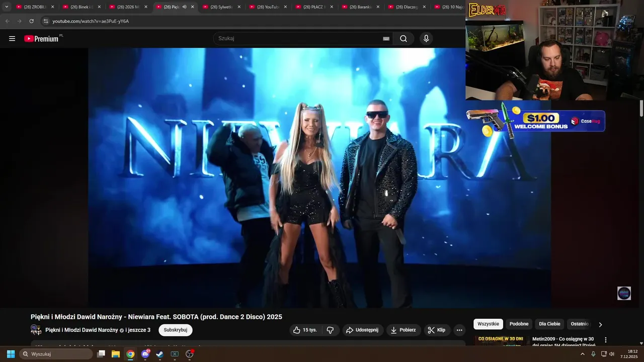The width and height of the screenshot is (644, 362).
Task: Mute the playing tab via speaker icon
Action: coord(184,7)
